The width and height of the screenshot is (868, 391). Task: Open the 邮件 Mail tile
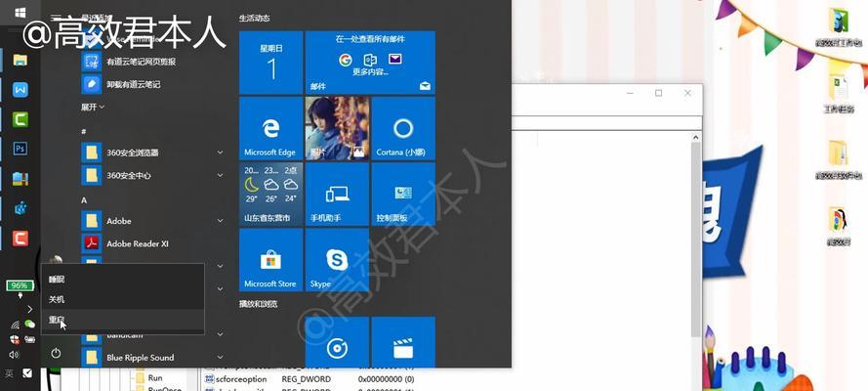(370, 63)
